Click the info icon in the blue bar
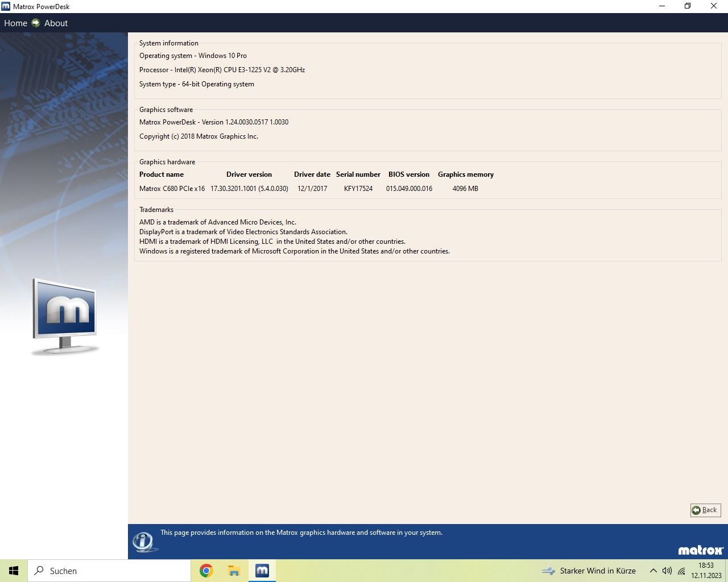728x582 pixels. pyautogui.click(x=144, y=541)
